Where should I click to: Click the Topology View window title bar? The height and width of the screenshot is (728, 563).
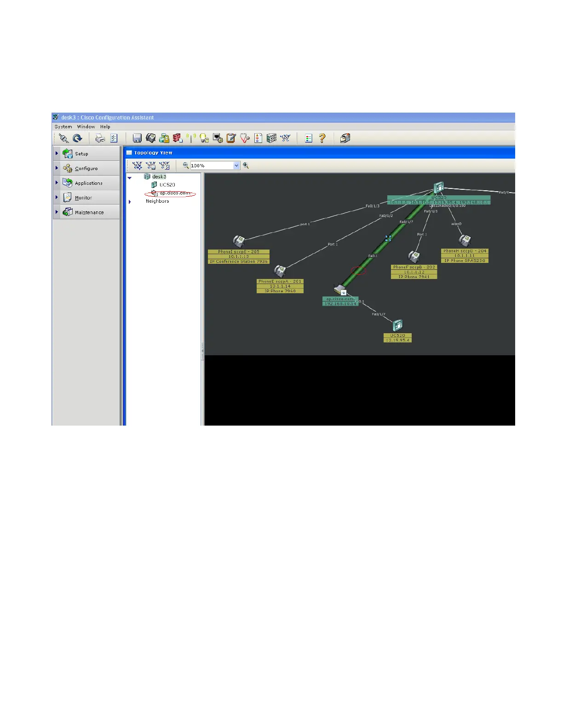pos(320,153)
